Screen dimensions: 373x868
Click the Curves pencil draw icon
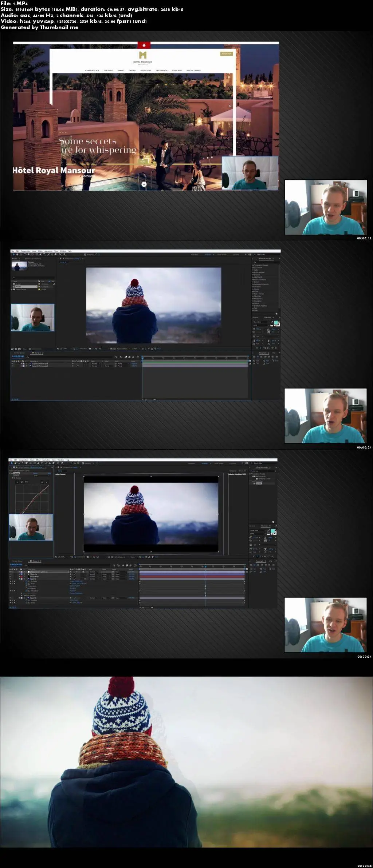tap(47, 482)
